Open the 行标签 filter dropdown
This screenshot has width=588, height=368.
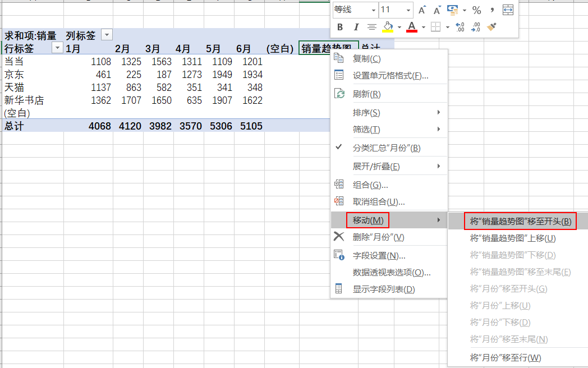pos(57,48)
